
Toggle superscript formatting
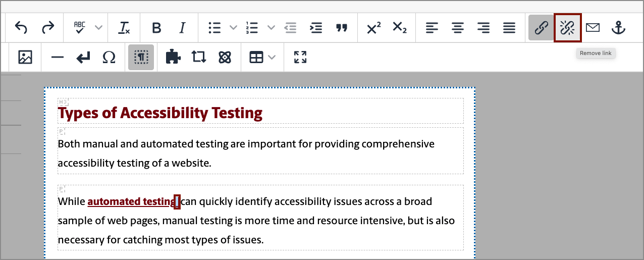[x=373, y=28]
